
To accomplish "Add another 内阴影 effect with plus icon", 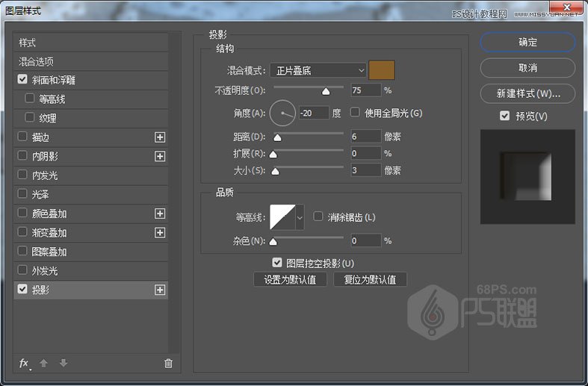I will [160, 156].
